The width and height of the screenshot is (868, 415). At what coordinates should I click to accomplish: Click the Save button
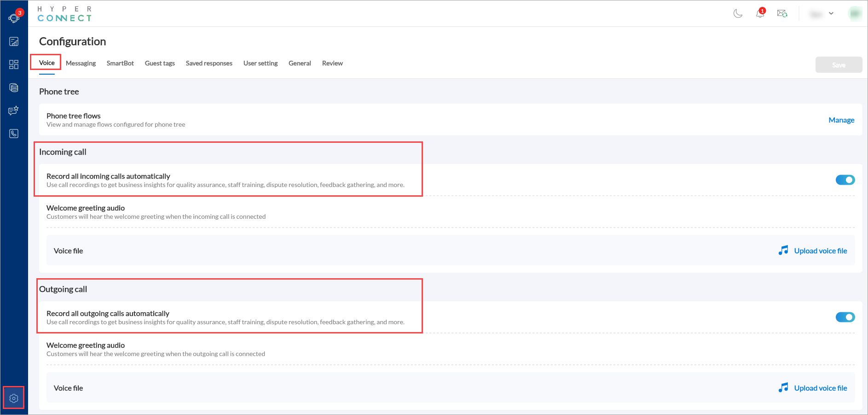pyautogui.click(x=839, y=65)
